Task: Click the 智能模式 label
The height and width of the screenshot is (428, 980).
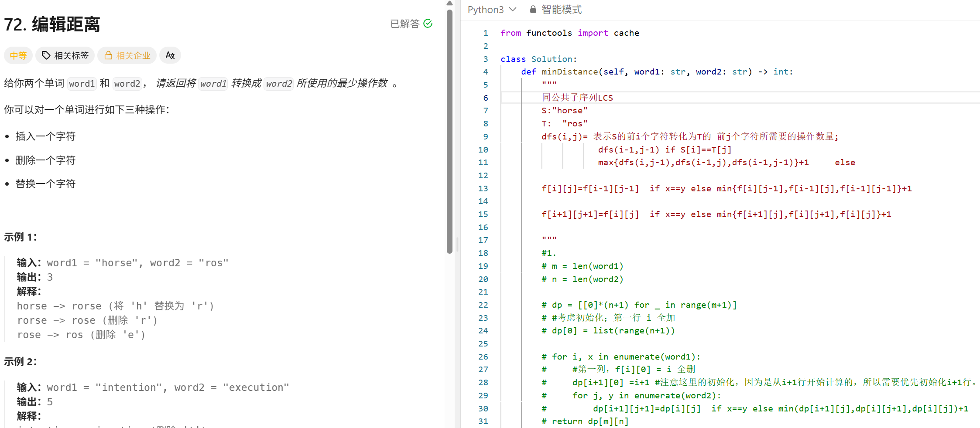Action: click(562, 10)
